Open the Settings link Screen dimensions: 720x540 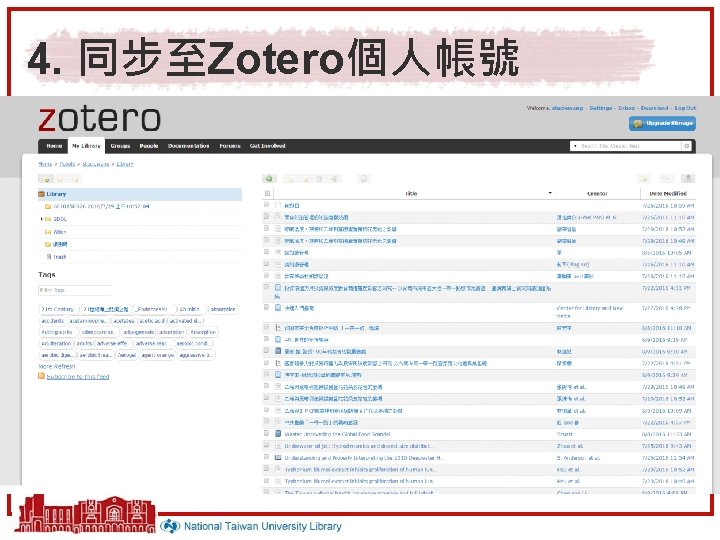601,108
